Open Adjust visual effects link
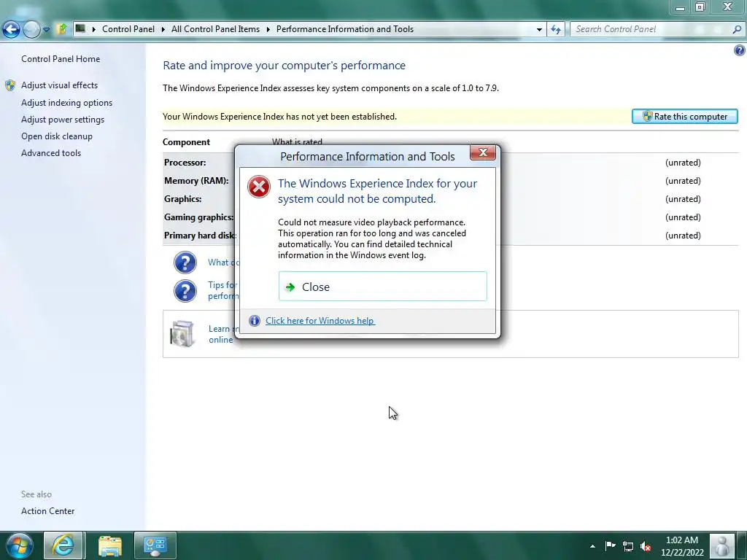 [59, 85]
